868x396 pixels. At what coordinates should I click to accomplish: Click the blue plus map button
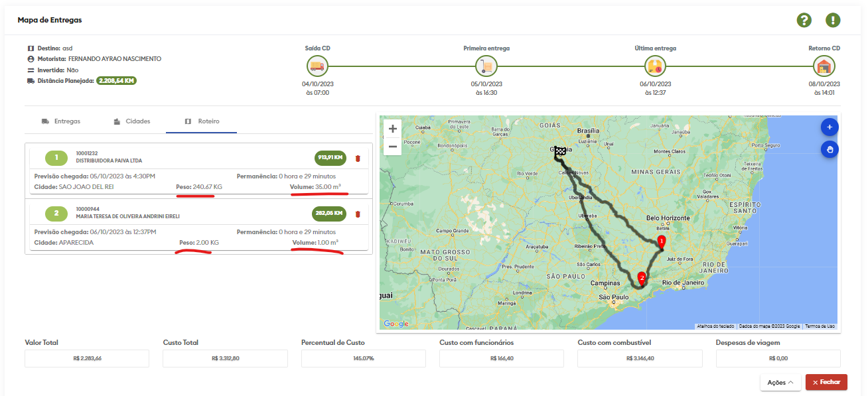coord(830,127)
